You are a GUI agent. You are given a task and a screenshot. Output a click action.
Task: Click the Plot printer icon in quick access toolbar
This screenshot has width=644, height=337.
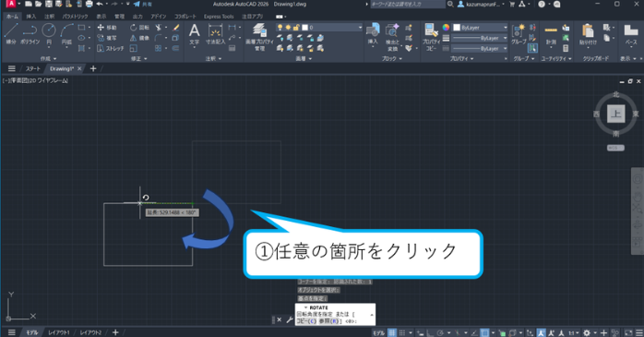coord(89,4)
